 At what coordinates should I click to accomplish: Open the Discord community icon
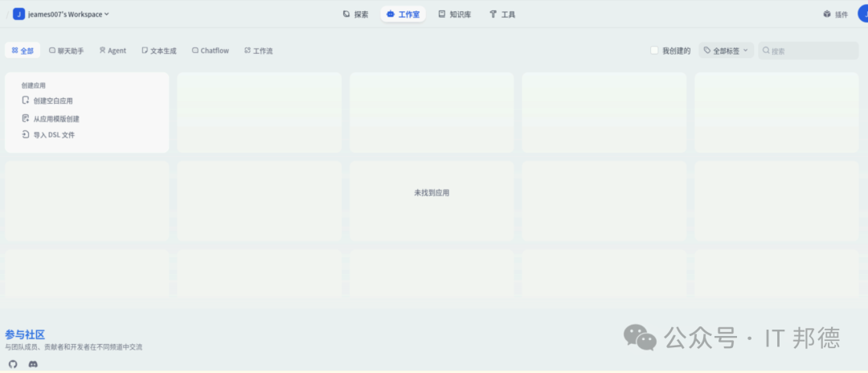[33, 364]
